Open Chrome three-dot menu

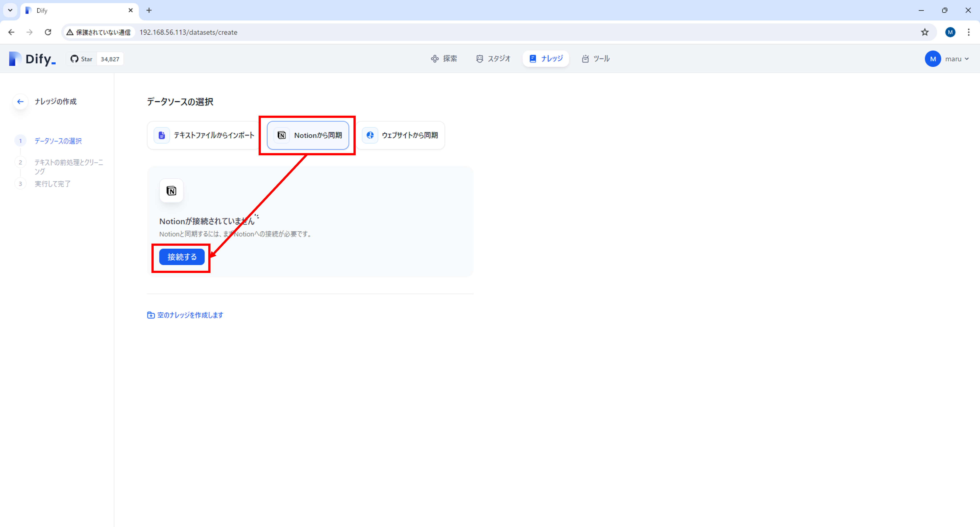[969, 32]
